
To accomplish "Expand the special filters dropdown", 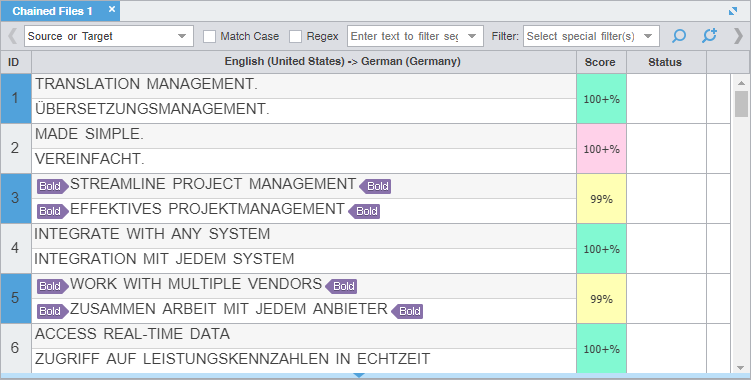I will coord(591,36).
